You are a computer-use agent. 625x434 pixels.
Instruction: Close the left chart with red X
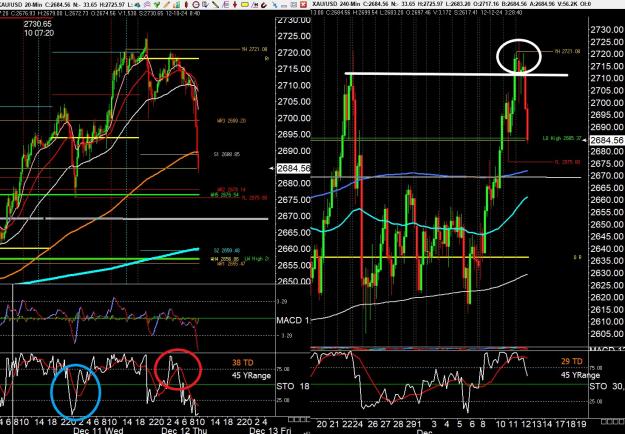pyautogui.click(x=303, y=5)
